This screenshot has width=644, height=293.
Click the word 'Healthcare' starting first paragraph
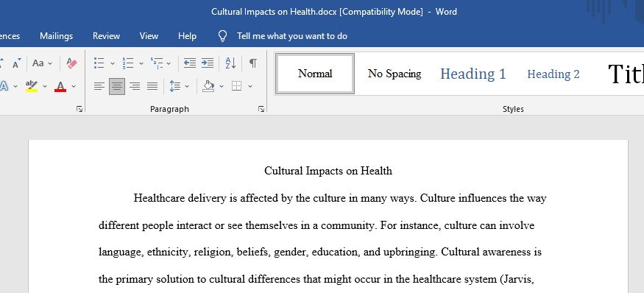click(160, 198)
